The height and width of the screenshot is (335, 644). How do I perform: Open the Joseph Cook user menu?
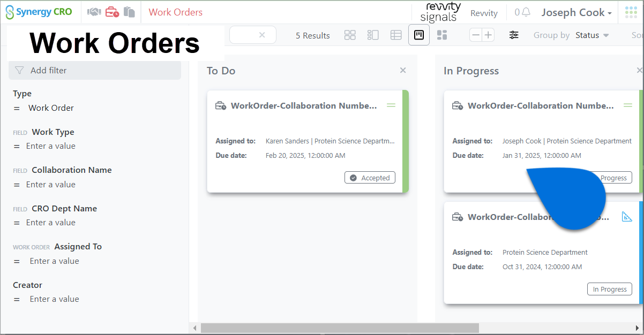[576, 12]
